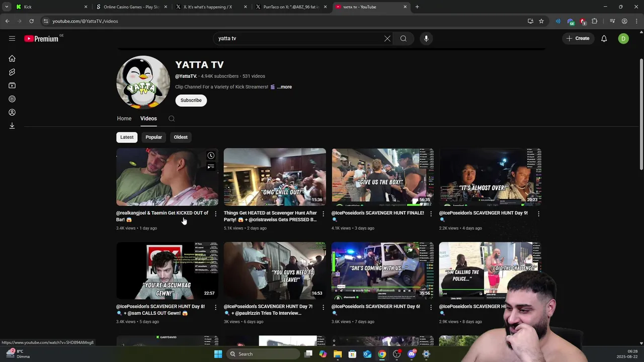The height and width of the screenshot is (362, 644).
Task: Open the Chrome tab search dropdown
Action: [x=7, y=7]
